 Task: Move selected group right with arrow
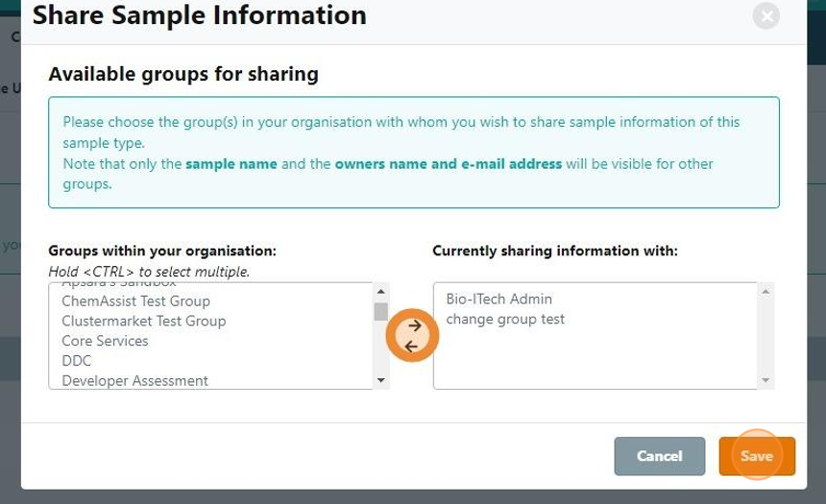click(x=415, y=325)
